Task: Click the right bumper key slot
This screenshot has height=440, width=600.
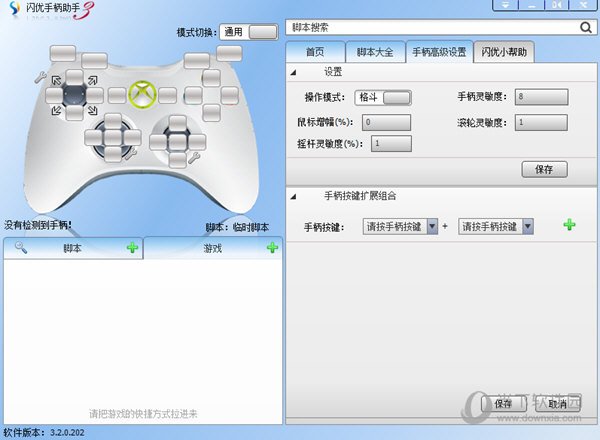Action: [x=197, y=61]
